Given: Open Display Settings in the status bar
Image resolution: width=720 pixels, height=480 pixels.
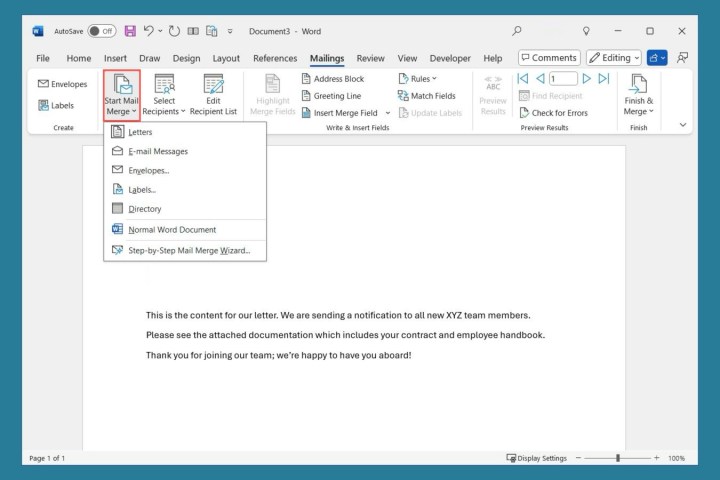Looking at the screenshot, I should [x=537, y=458].
